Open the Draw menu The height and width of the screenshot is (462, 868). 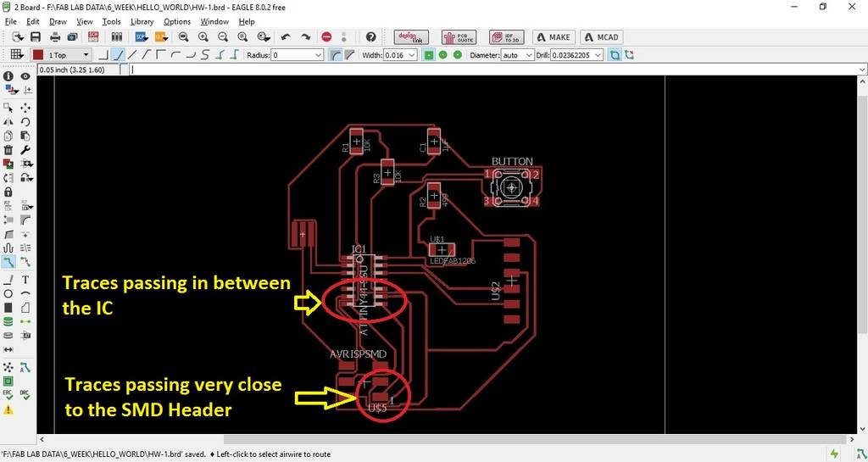58,21
